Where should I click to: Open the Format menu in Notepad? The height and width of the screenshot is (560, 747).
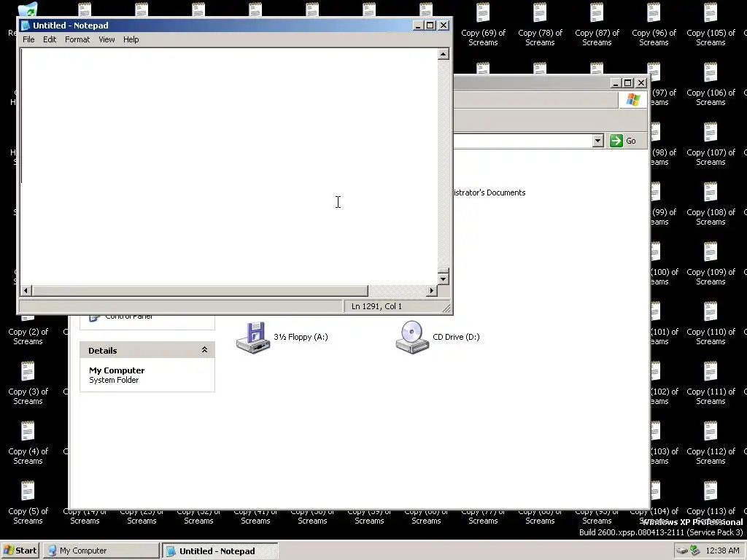[77, 39]
